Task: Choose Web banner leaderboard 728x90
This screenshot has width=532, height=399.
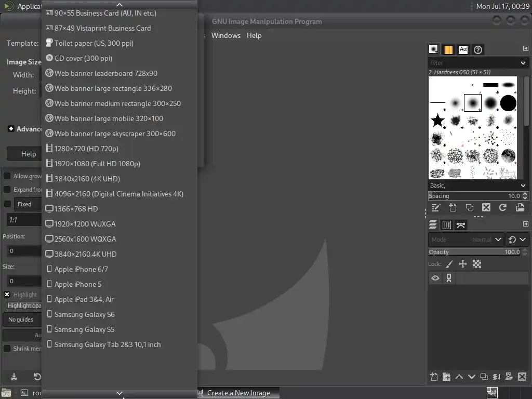Action: click(119, 73)
